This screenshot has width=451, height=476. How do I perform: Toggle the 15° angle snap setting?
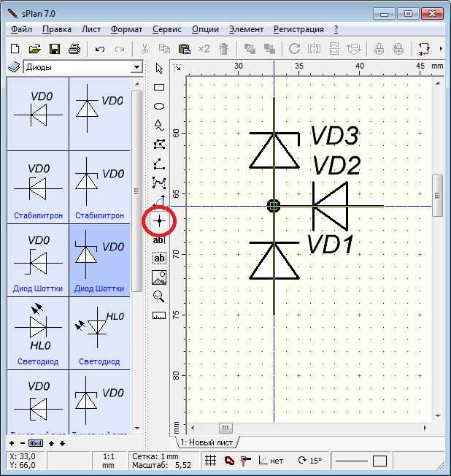point(310,461)
